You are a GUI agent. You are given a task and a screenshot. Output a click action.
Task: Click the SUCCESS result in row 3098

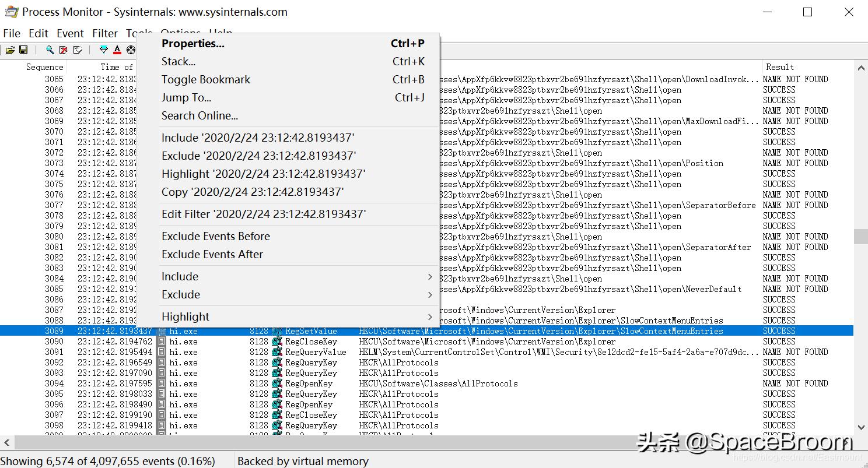[x=779, y=425]
